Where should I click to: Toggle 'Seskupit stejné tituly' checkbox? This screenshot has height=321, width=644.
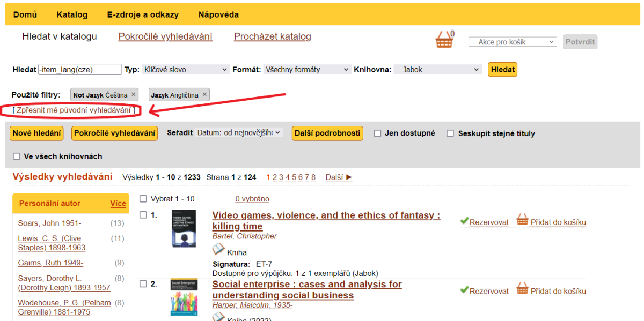(x=451, y=133)
